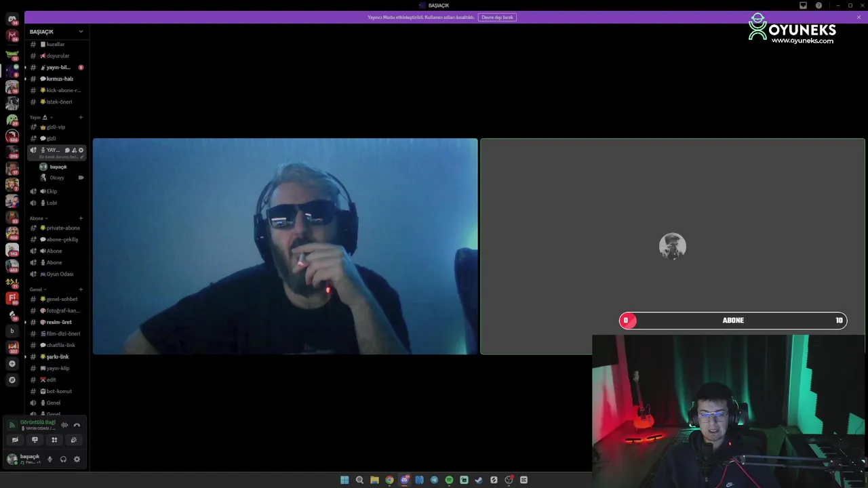This screenshot has height=488, width=868.
Task: Open the istek-öneri channel
Action: point(57,102)
